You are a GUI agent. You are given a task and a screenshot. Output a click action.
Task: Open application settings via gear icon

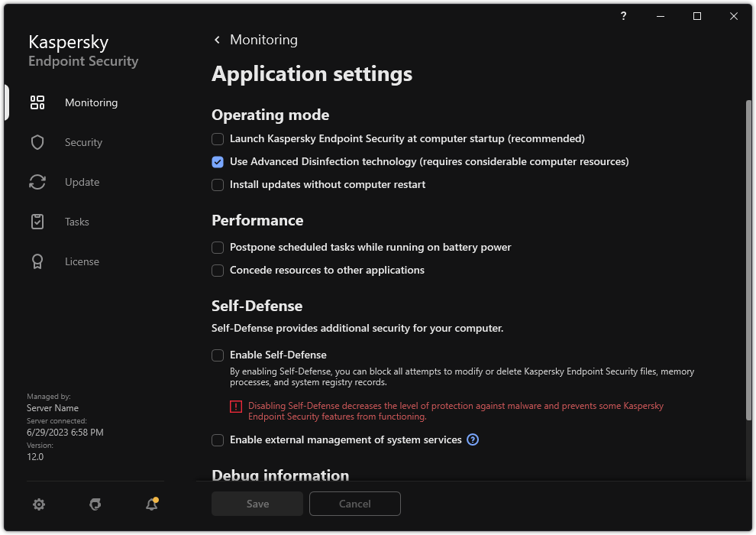(39, 504)
